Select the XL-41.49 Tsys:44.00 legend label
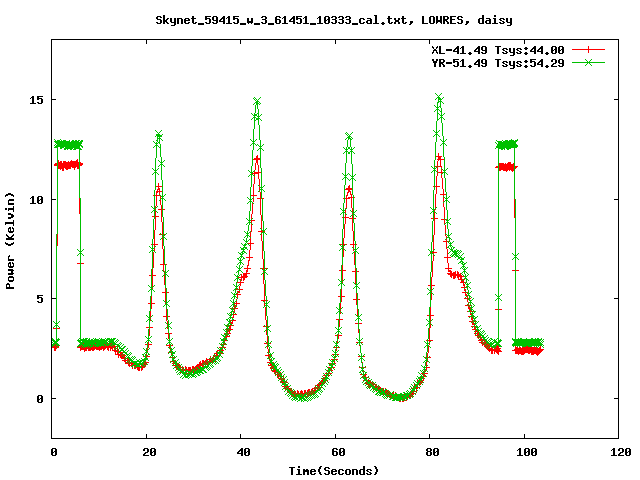The image size is (640, 480). click(498, 50)
